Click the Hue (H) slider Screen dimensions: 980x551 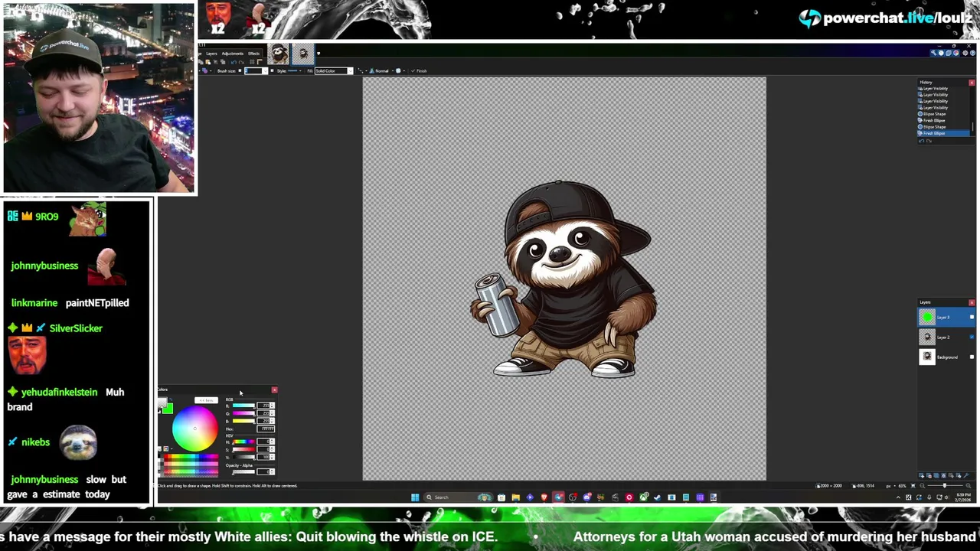tap(243, 442)
